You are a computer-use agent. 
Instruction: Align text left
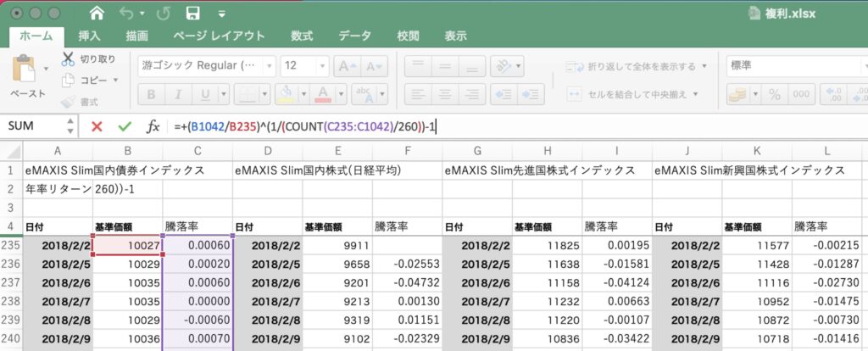click(418, 94)
